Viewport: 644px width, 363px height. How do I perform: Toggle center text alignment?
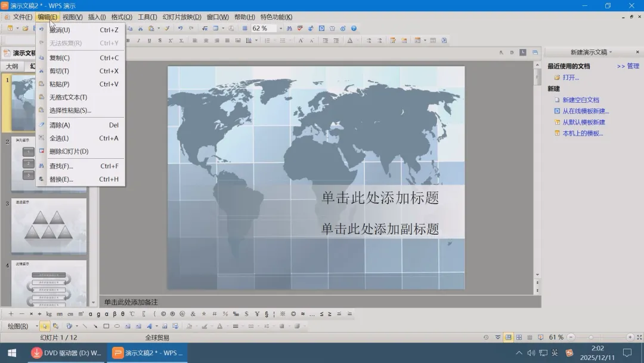pos(206,40)
